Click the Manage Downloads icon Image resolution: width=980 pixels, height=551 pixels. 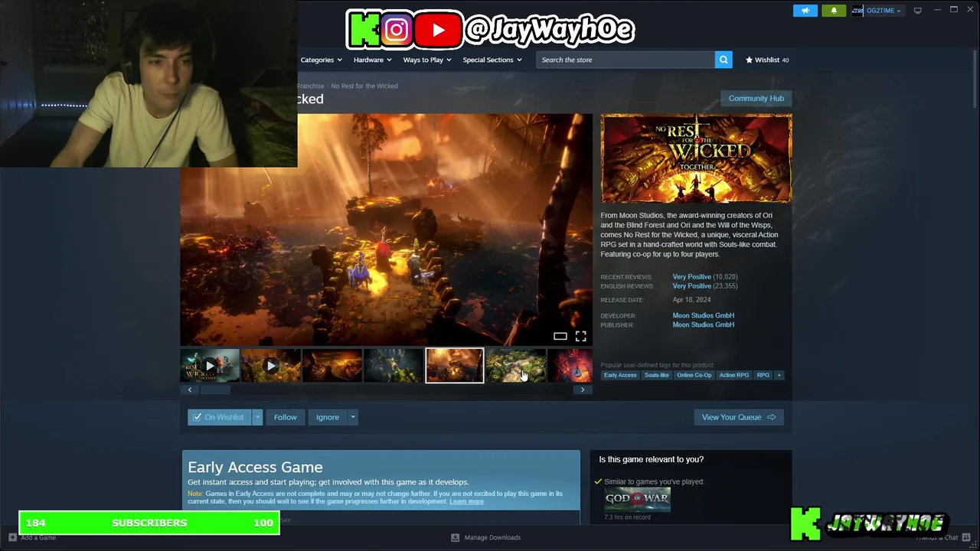coord(455,537)
